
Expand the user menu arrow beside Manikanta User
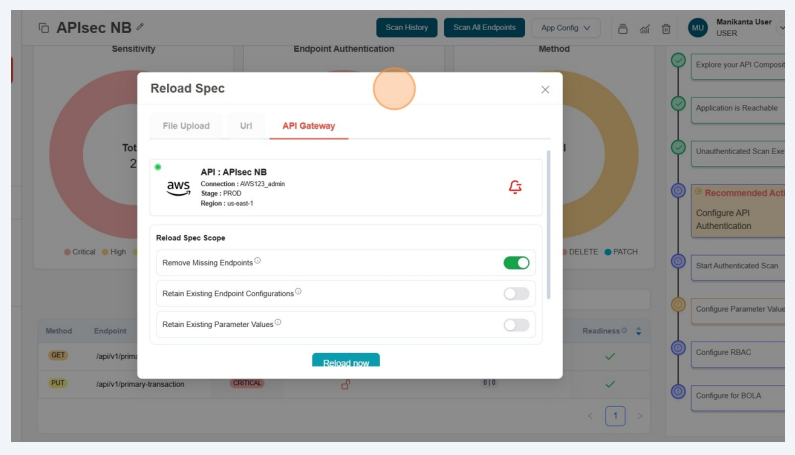(x=781, y=28)
